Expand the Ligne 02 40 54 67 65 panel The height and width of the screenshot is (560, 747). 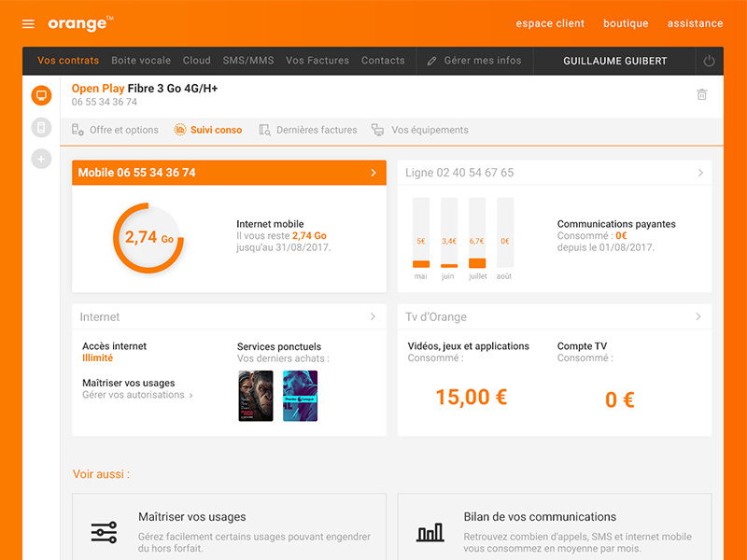pyautogui.click(x=699, y=173)
